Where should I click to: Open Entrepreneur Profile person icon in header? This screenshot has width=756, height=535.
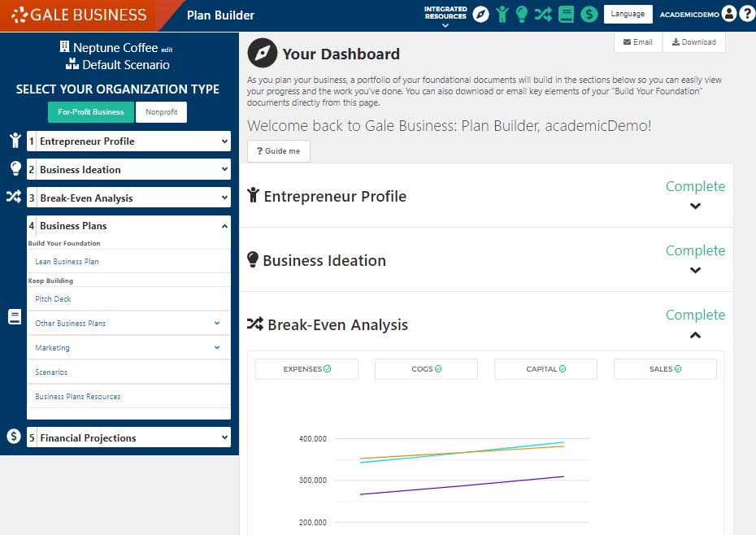(502, 15)
